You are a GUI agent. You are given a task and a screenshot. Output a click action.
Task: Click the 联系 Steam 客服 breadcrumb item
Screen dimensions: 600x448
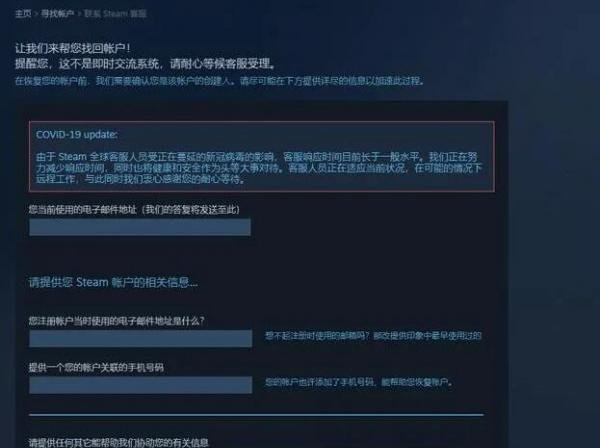pyautogui.click(x=115, y=14)
